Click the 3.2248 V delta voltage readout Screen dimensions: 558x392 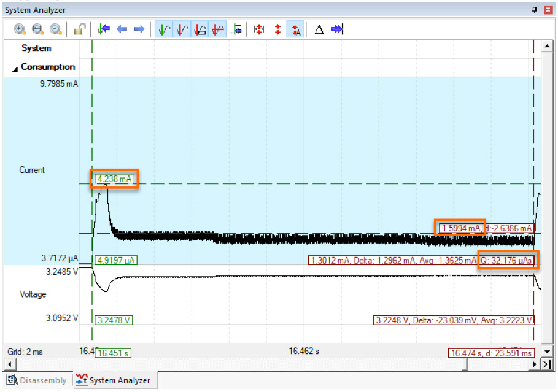tap(454, 320)
